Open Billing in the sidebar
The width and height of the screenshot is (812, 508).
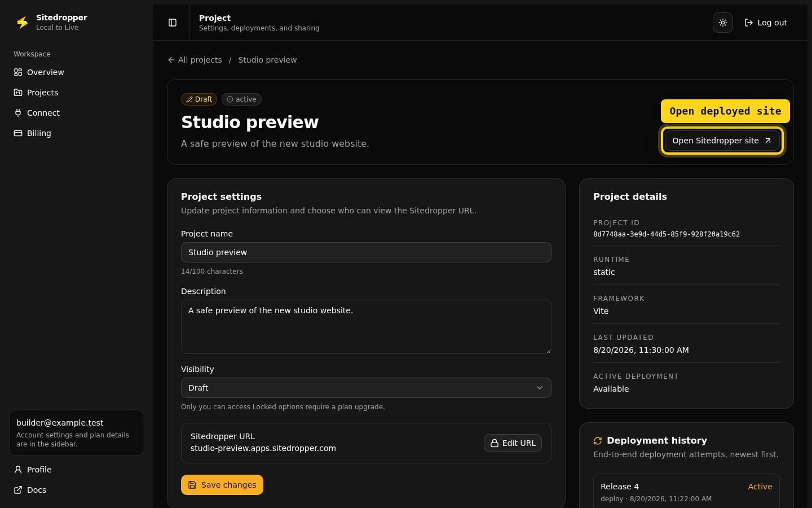pyautogui.click(x=77, y=133)
